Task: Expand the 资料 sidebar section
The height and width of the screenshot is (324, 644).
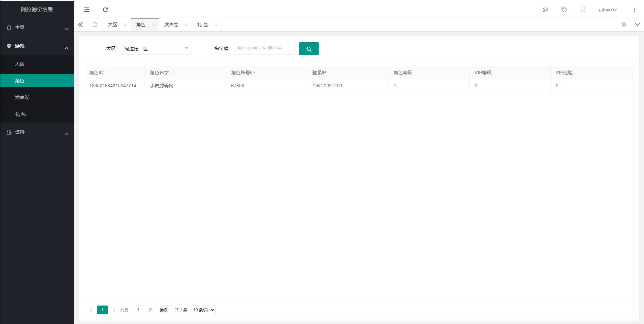Action: click(x=37, y=132)
